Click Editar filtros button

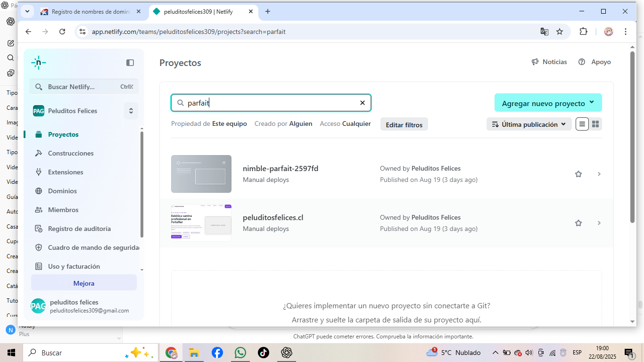[x=404, y=124]
